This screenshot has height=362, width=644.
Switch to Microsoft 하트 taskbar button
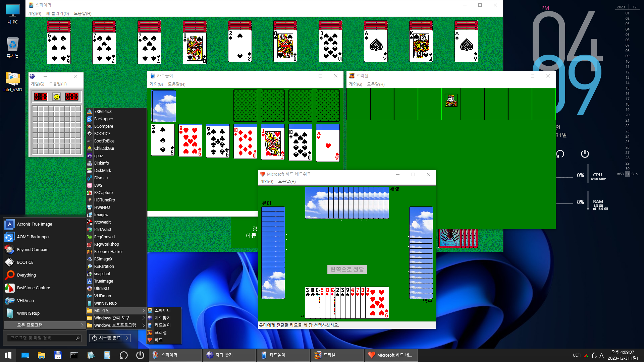coord(391,355)
